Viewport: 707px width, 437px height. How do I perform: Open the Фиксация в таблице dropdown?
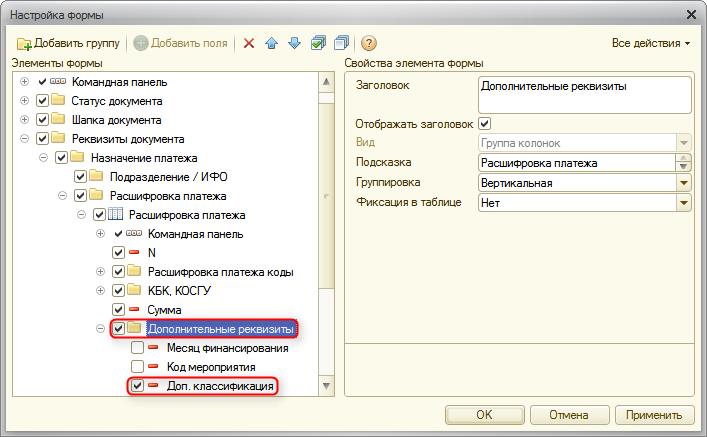684,202
